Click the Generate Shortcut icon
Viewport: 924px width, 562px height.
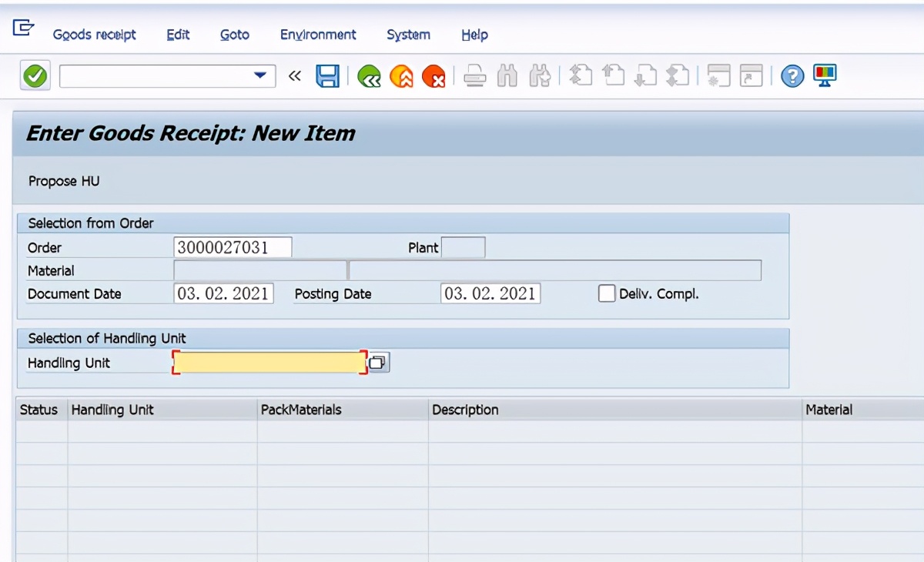click(x=751, y=75)
